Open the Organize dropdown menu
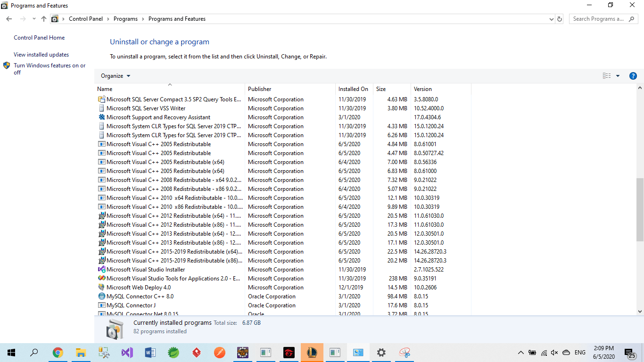Viewport: 644px width, 362px height. click(116, 76)
